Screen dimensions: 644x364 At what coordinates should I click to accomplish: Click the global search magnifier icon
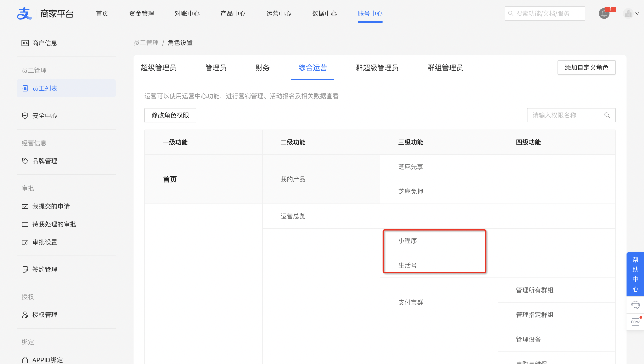coord(511,13)
